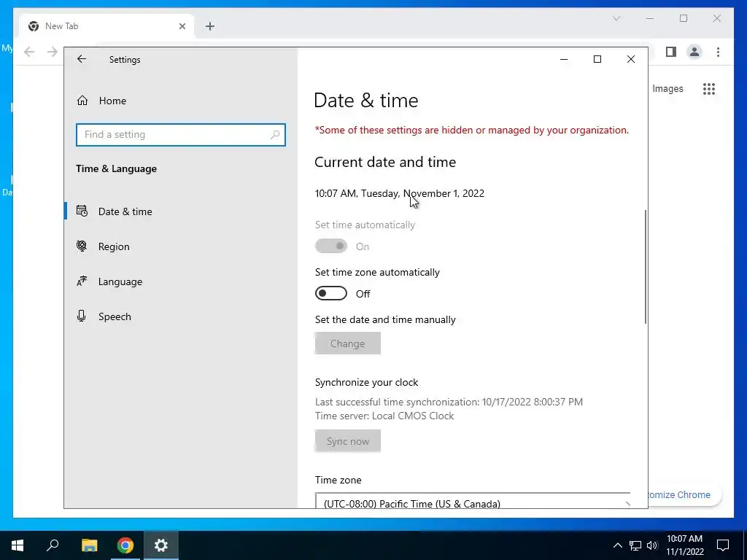Toggle Set time automatically switch

click(331, 246)
